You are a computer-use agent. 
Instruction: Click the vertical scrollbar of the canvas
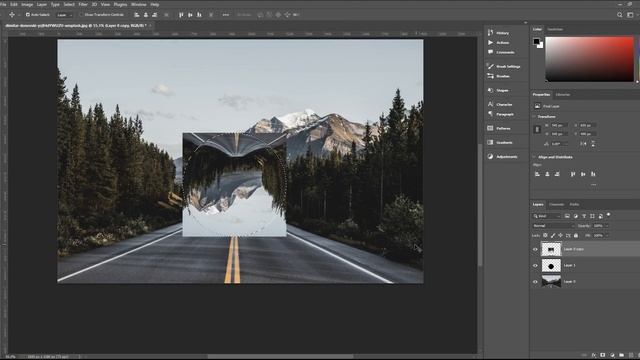point(480,204)
